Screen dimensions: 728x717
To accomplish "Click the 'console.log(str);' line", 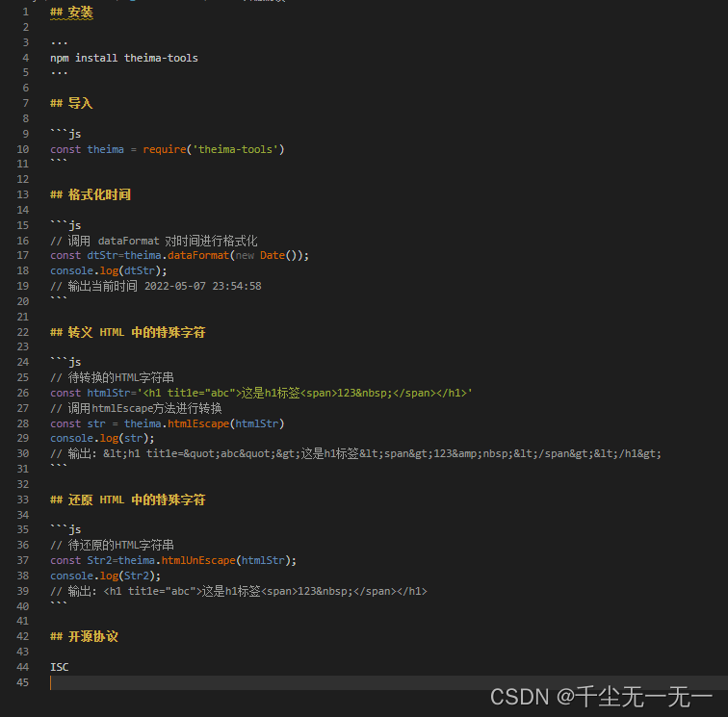I will point(102,438).
